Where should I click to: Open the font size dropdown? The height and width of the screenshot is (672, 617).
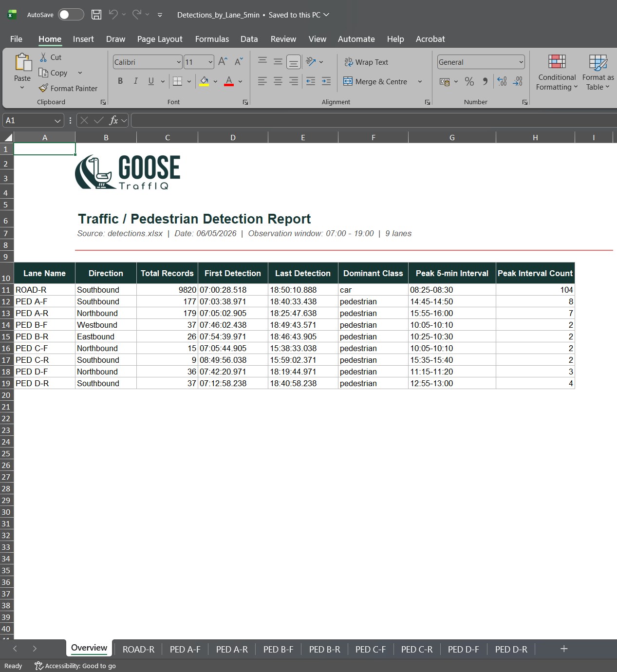210,62
